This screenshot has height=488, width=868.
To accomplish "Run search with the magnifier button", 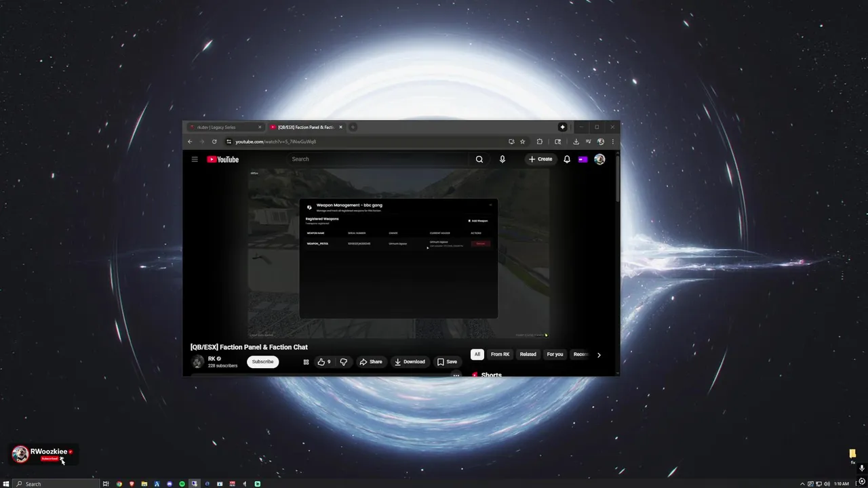I will pos(479,159).
